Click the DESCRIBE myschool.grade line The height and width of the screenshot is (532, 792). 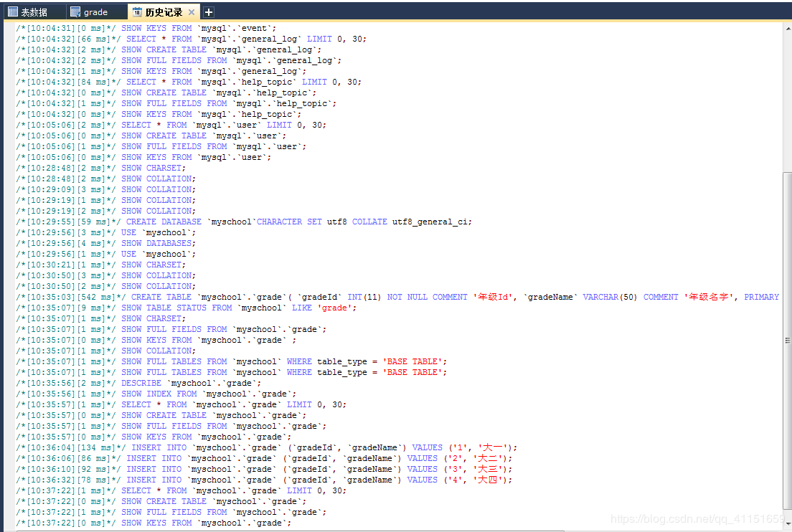tap(138, 384)
